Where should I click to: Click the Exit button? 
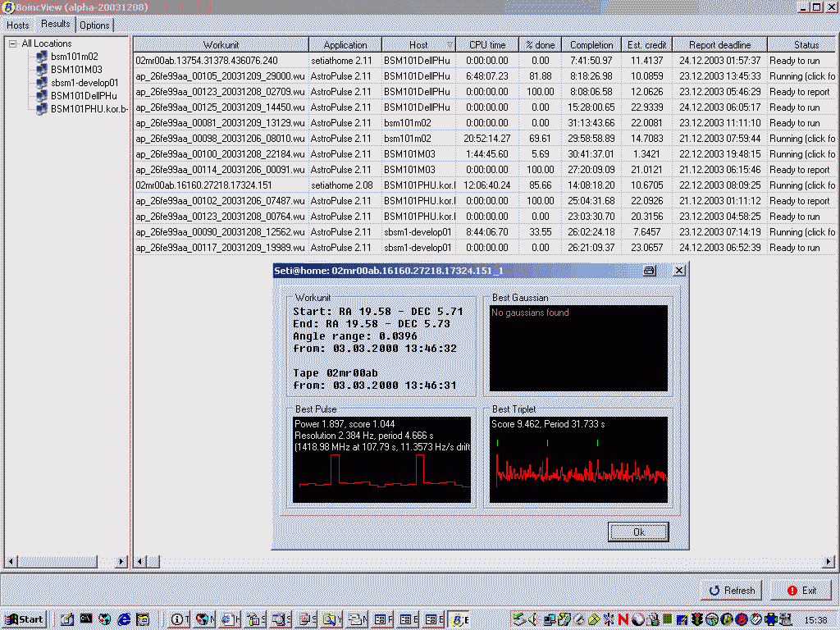tap(801, 590)
